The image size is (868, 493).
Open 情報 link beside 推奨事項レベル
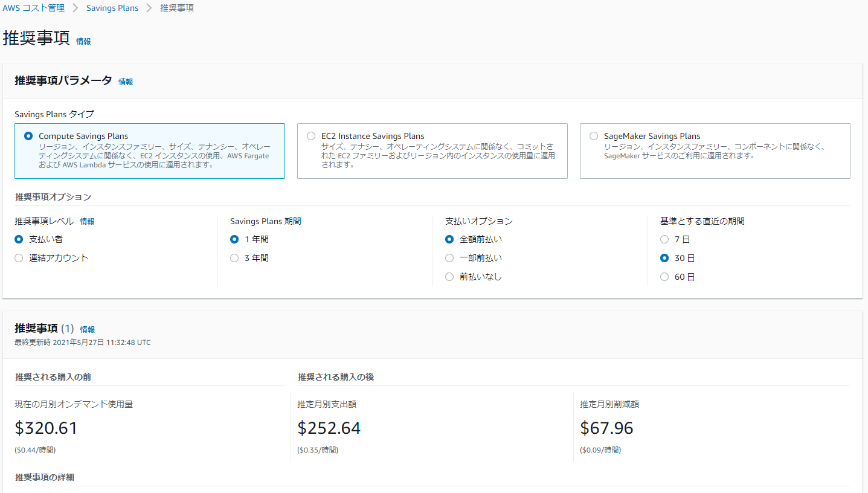87,222
